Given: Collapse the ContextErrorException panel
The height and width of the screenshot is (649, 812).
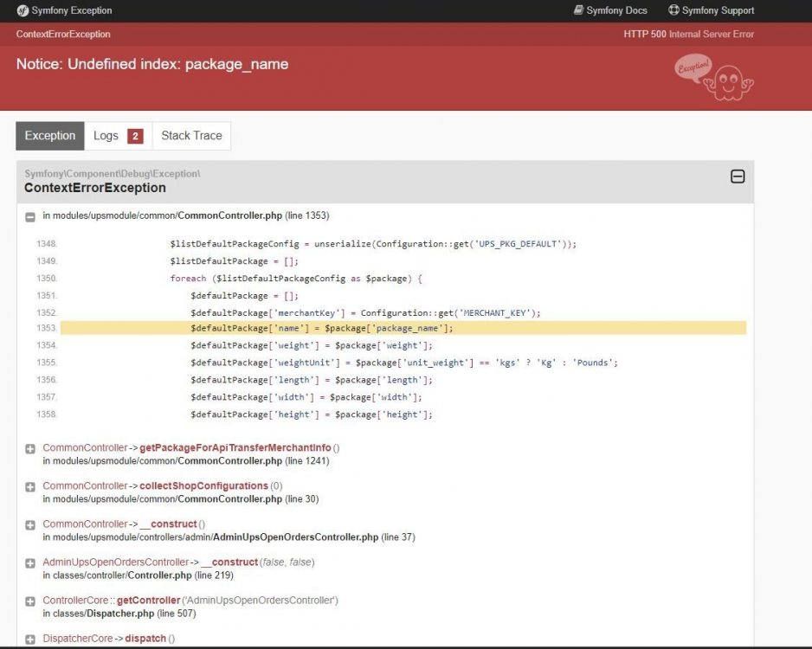Looking at the screenshot, I should (x=738, y=177).
